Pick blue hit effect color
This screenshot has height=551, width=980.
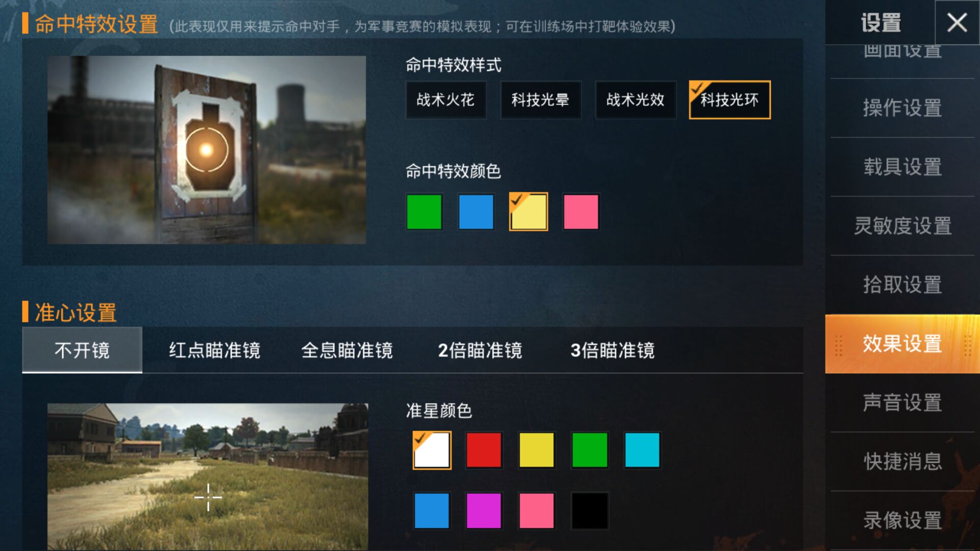[476, 212]
